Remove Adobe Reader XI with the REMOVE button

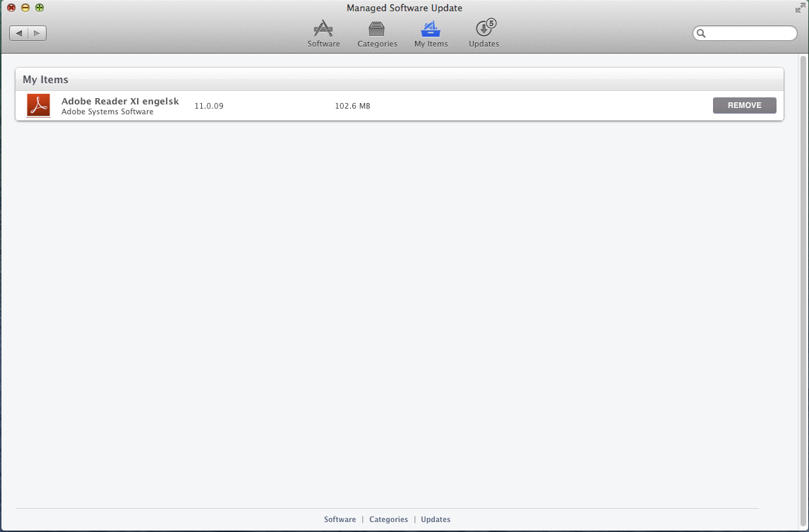pos(744,105)
